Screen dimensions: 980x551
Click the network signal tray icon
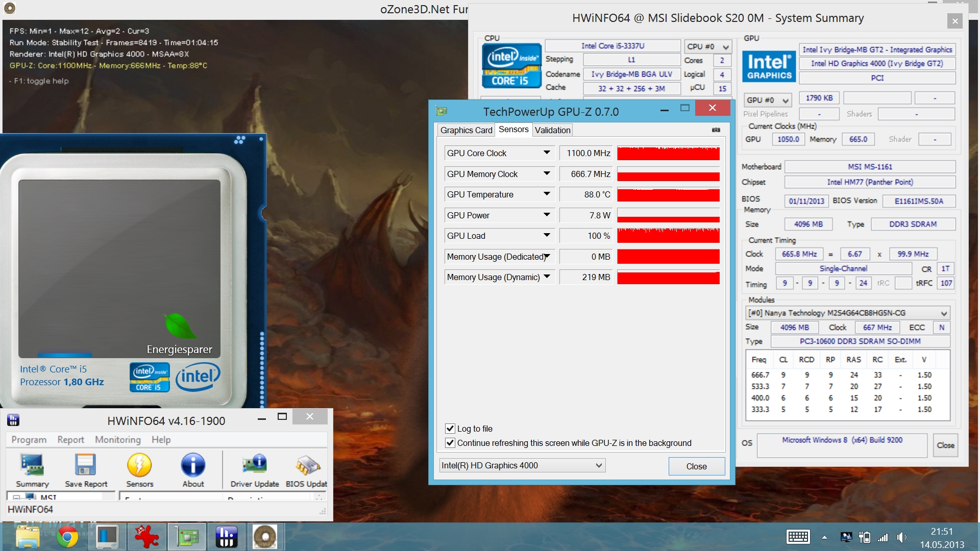pyautogui.click(x=883, y=537)
